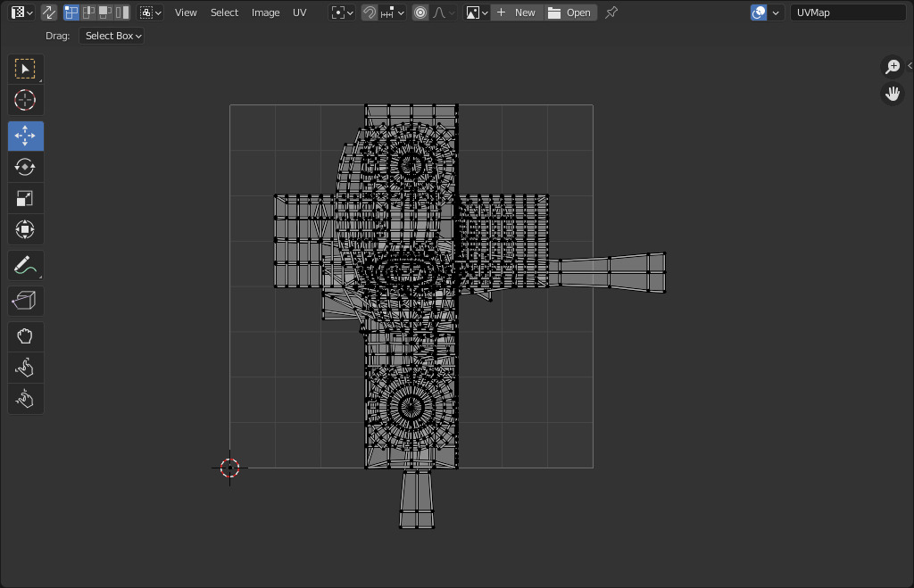
Task: Toggle UV sync selection
Action: click(x=49, y=12)
